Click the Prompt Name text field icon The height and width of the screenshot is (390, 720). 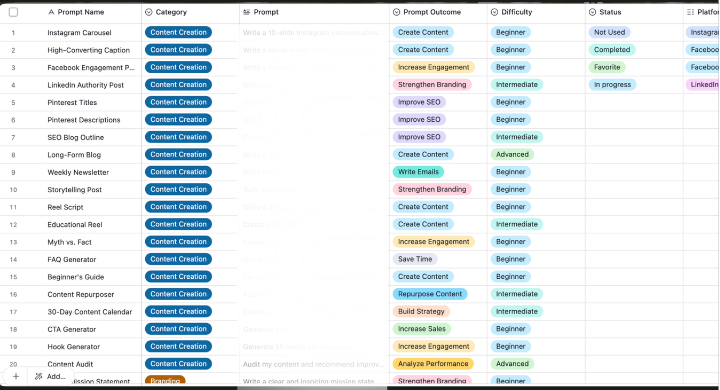(51, 12)
